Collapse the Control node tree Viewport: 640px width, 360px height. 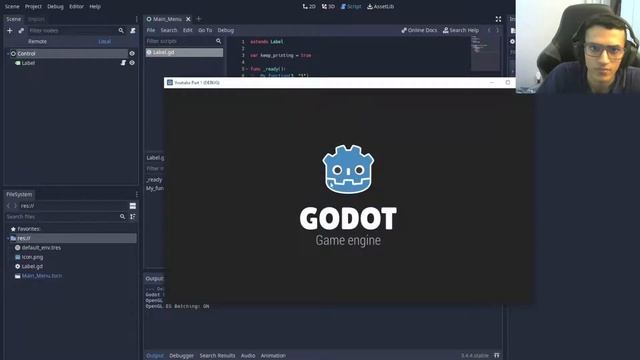(x=8, y=53)
